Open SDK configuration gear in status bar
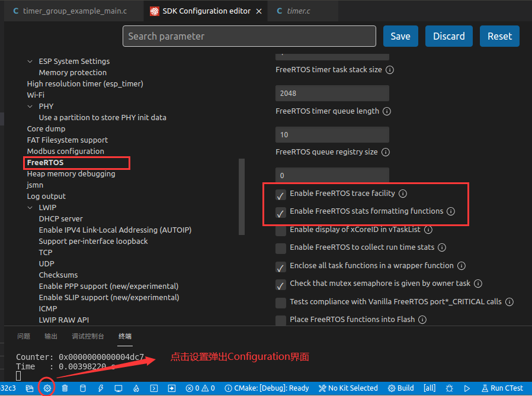 (x=47, y=388)
